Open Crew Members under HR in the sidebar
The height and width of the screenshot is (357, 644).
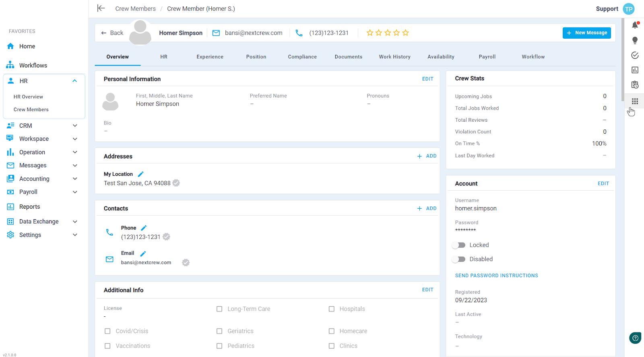(31, 110)
